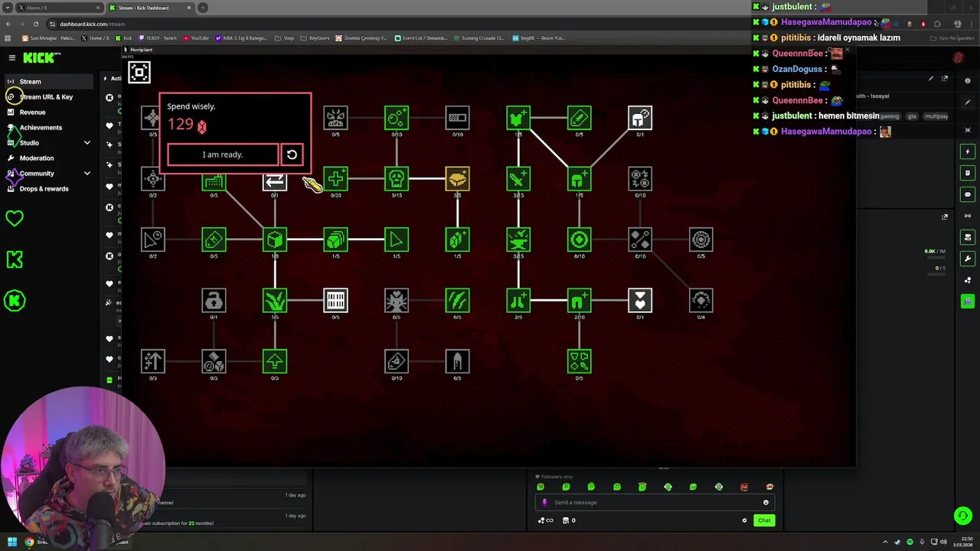Click the angry monster face skill node
980x551 pixels.
click(x=335, y=118)
